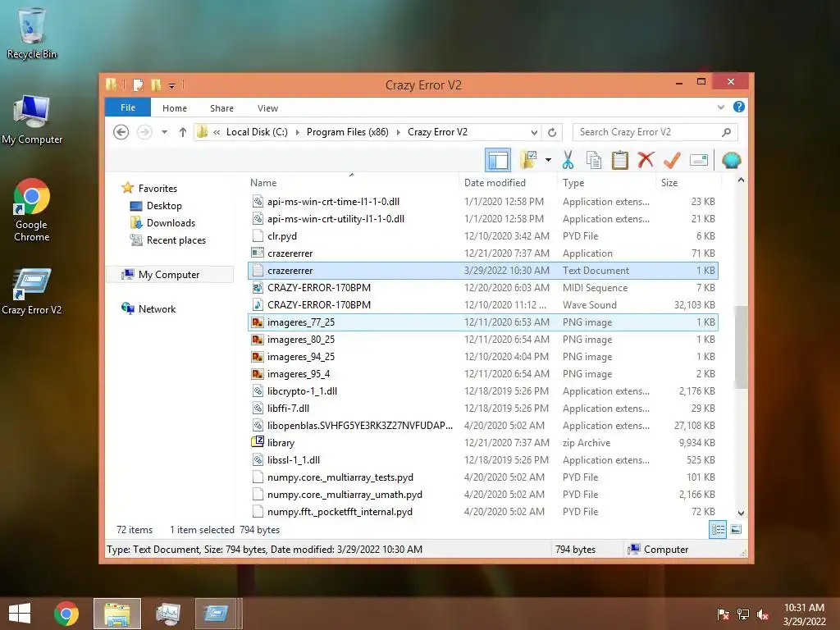Expand breadcrumb arrow after Local Disk (C:)
This screenshot has height=630, width=840.
point(297,132)
